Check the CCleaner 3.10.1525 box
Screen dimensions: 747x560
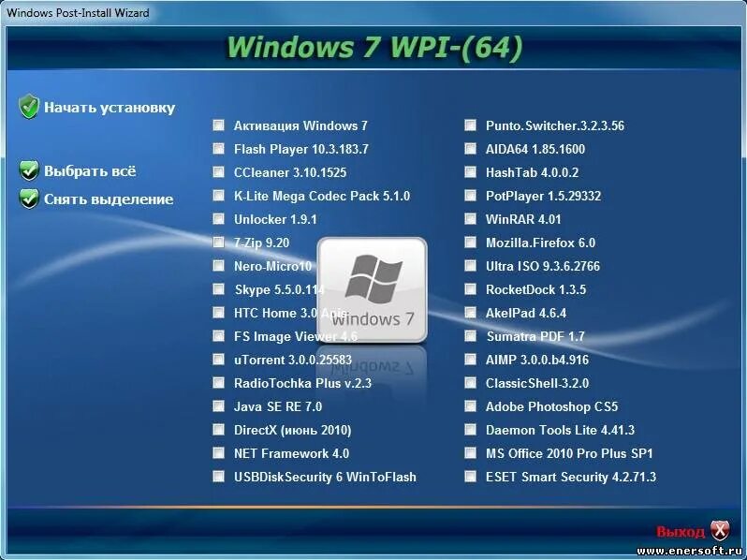[x=219, y=172]
